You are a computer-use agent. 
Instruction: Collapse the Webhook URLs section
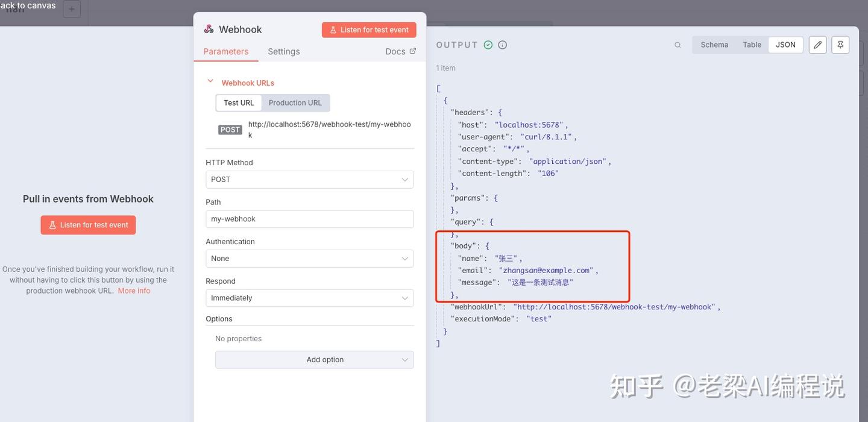[x=210, y=80]
